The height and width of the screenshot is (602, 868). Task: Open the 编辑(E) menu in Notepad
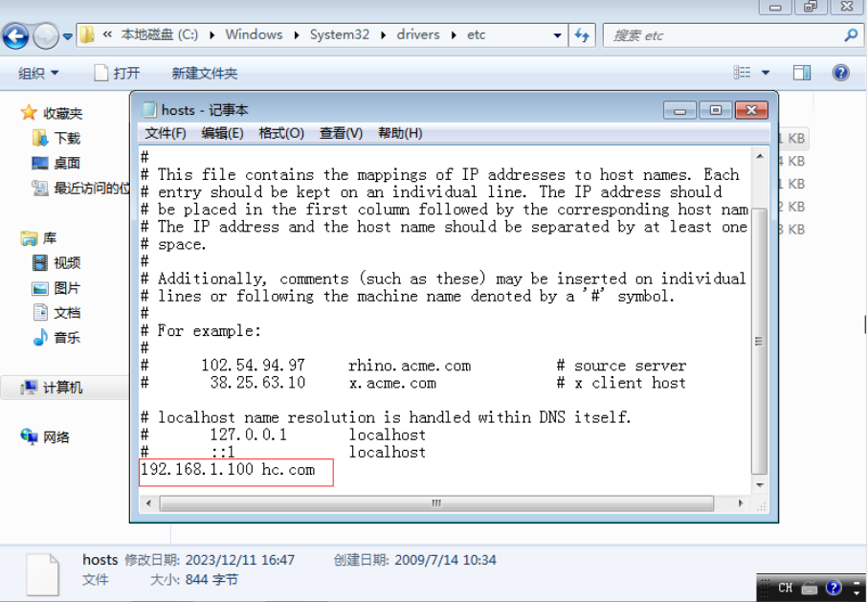point(222,133)
